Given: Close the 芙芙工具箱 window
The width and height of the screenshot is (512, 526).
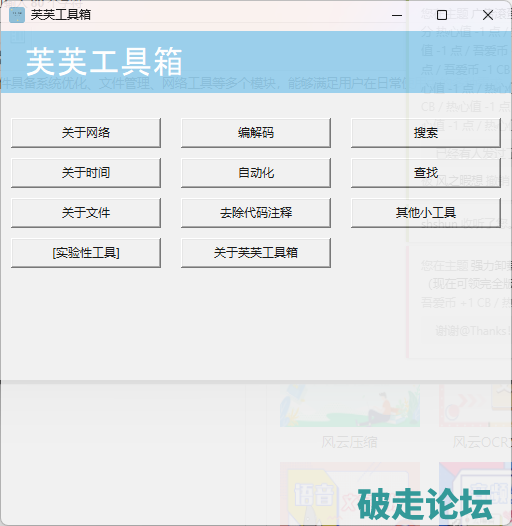Looking at the screenshot, I should [488, 15].
